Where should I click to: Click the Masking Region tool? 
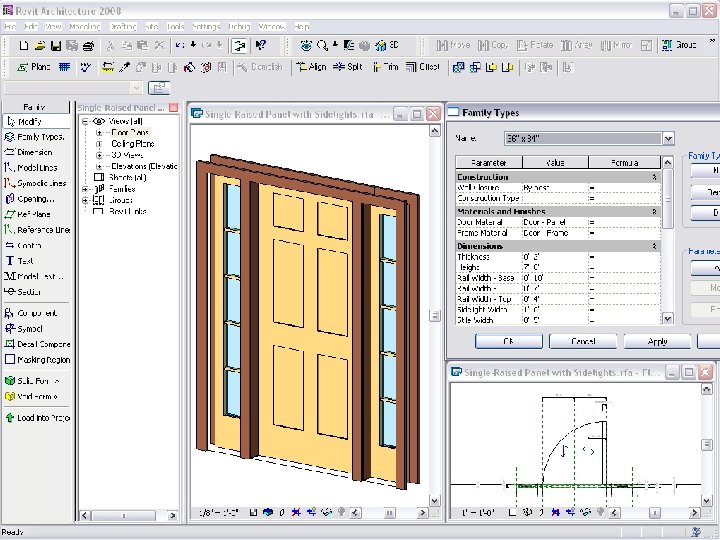pyautogui.click(x=42, y=359)
